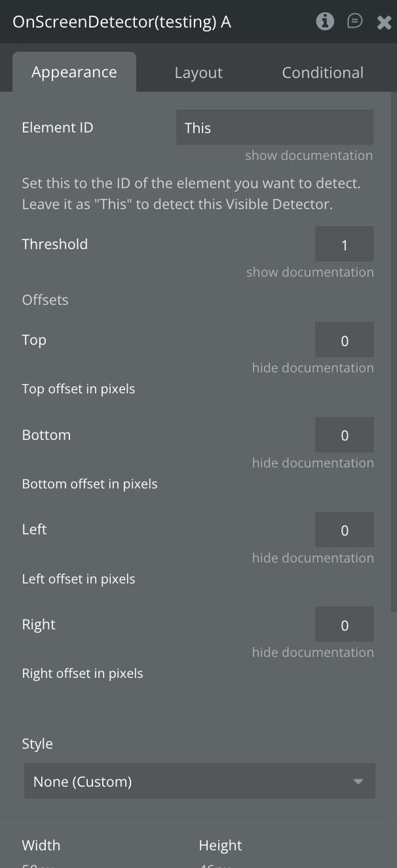Open the Conditional tab
Viewport: 397px width, 868px height.
[322, 73]
